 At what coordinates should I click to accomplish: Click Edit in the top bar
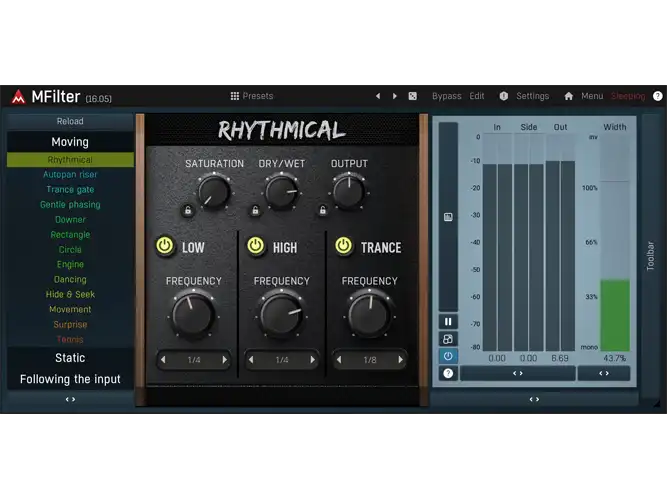pos(477,96)
